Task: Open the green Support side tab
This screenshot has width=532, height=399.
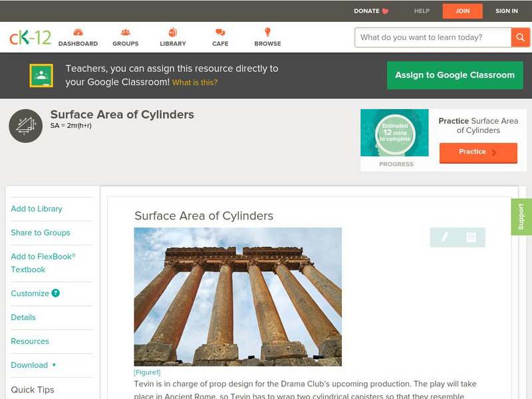Action: [x=521, y=217]
